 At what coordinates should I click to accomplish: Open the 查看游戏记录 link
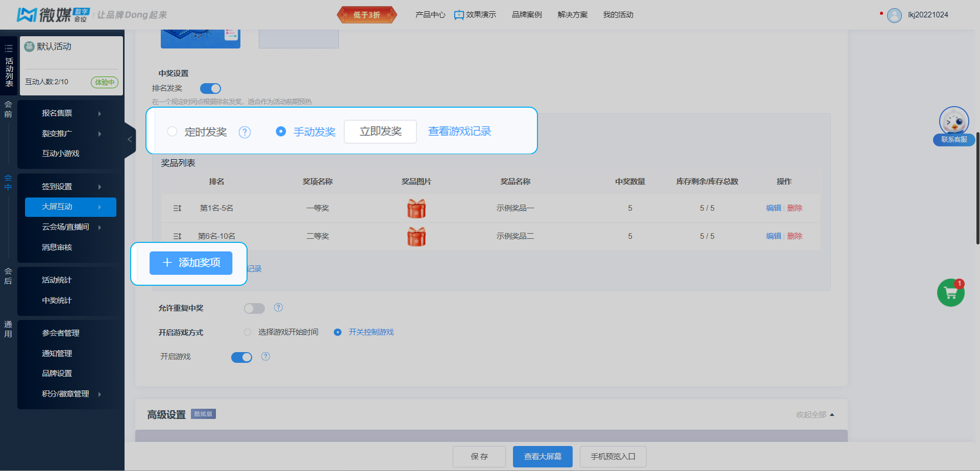459,132
